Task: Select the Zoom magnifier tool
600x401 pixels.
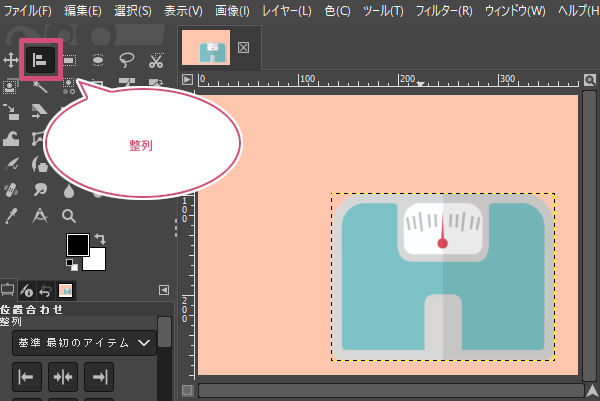Action: [69, 215]
